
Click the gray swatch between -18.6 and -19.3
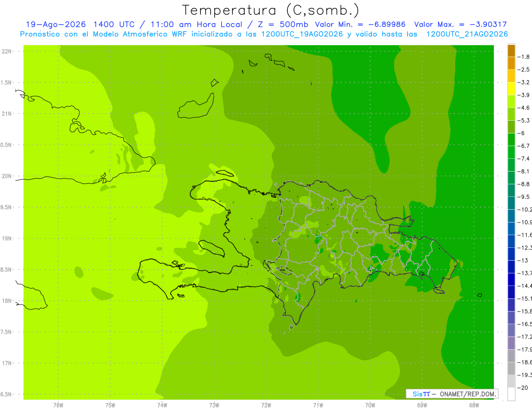(x=511, y=368)
